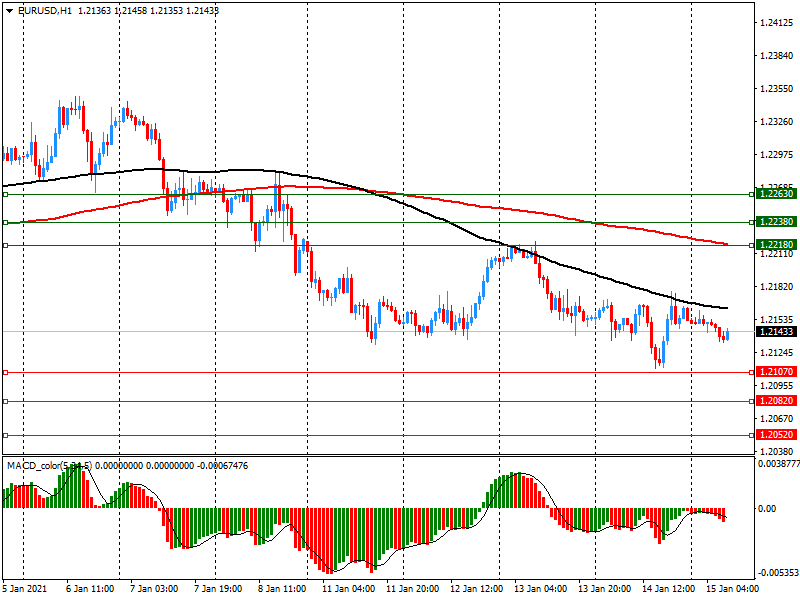Image resolution: width=800 pixels, height=600 pixels.
Task: Click left handle of 1.21070 red line
Action: coord(5,372)
